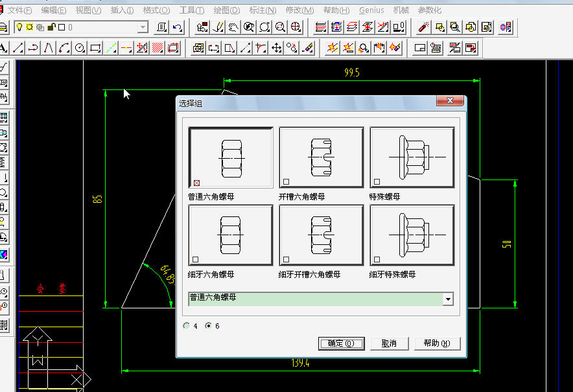
Task: Check the 开槽六角螺母 checkbox
Action: click(286, 181)
